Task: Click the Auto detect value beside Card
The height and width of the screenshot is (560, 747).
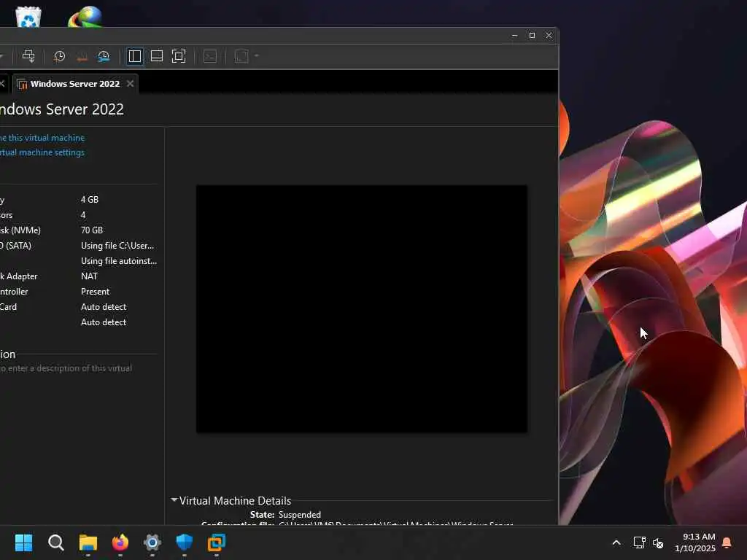Action: coord(104,307)
